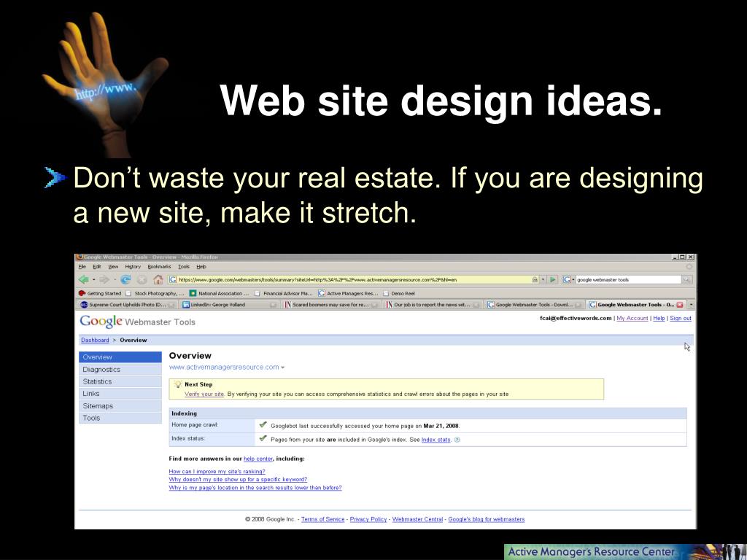The image size is (747, 560).
Task: Open the Bookmarks menu
Action: point(159,267)
